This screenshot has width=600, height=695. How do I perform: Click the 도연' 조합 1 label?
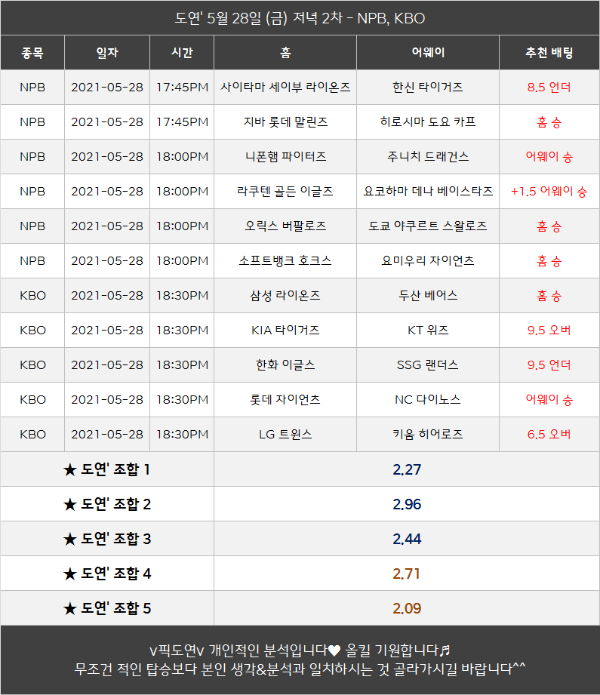coord(115,469)
